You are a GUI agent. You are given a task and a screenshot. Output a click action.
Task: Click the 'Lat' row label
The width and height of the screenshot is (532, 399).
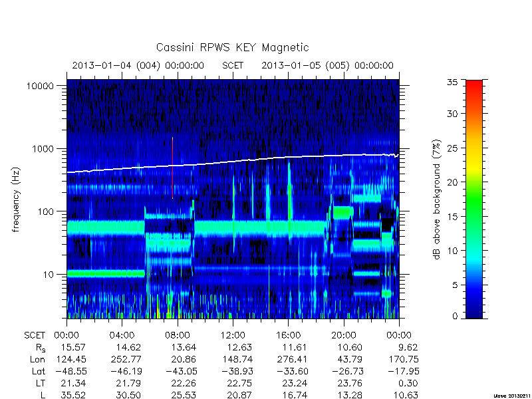pyautogui.click(x=39, y=372)
